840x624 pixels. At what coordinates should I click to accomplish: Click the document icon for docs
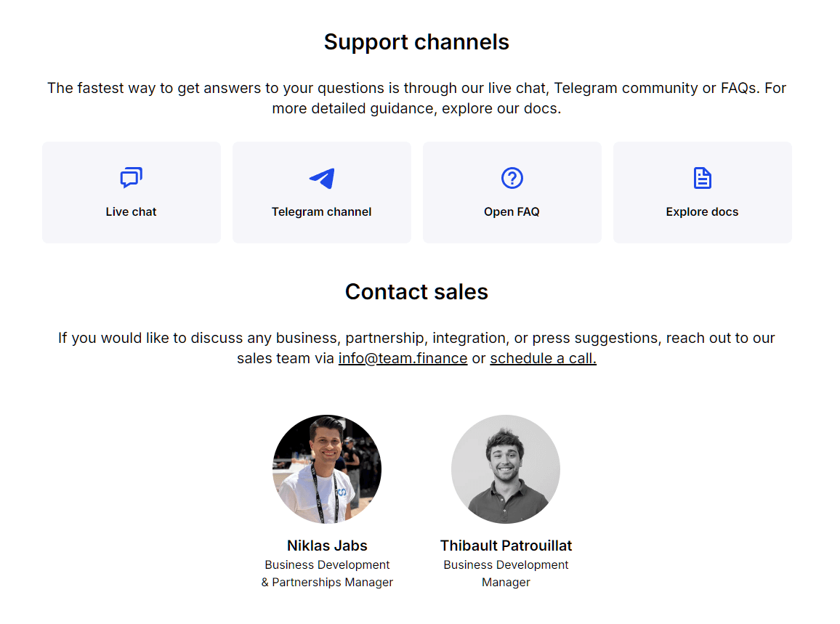click(x=702, y=178)
